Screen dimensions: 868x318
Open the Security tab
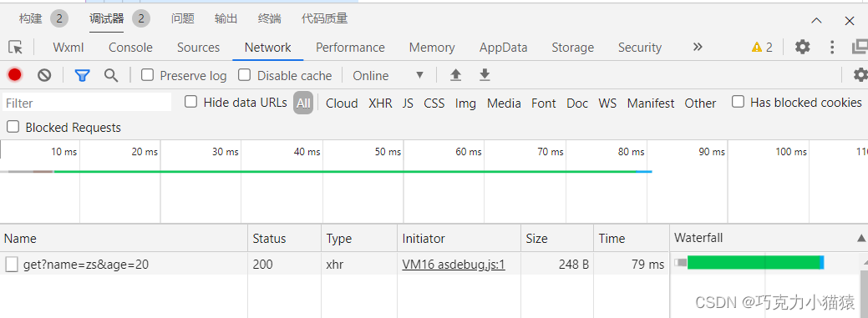(640, 48)
